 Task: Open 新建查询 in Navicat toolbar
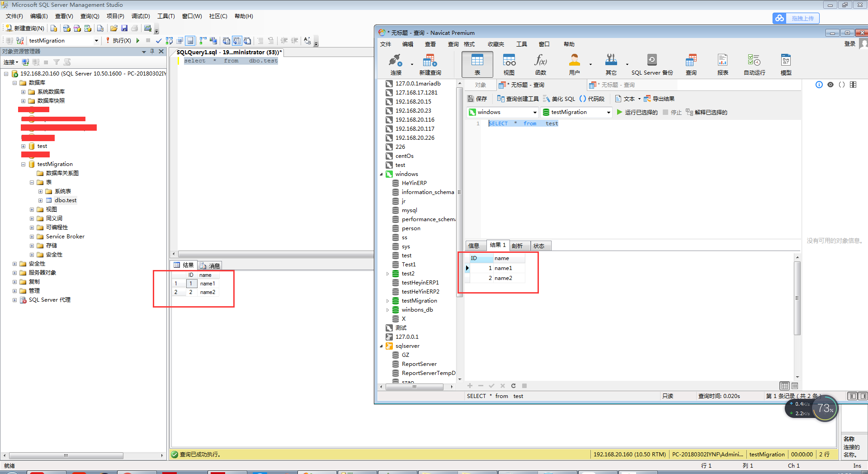pos(430,64)
